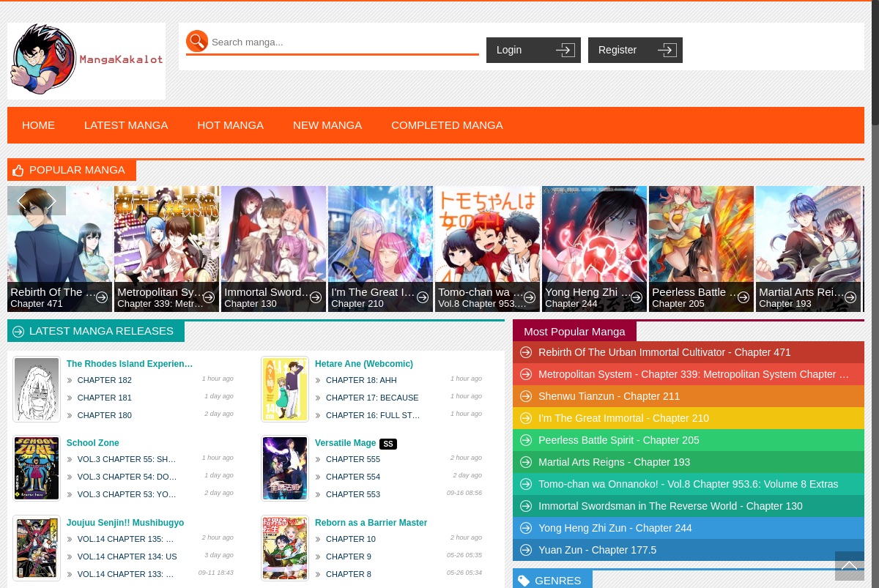Open Rhodes Island CHAPTER 182
The image size is (879, 588).
(105, 380)
